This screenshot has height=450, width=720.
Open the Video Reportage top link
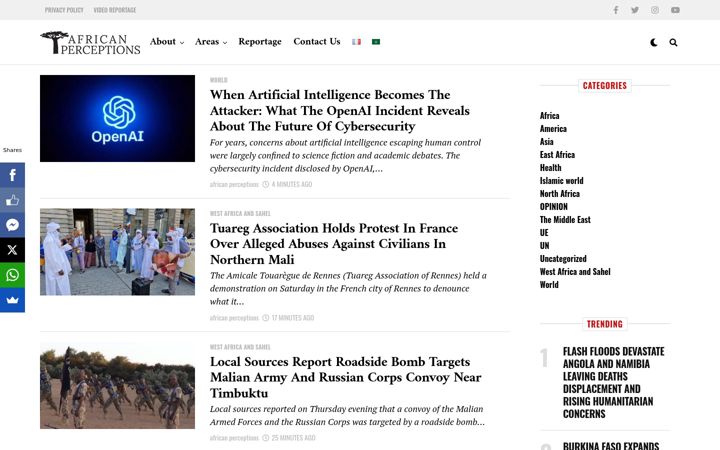pyautogui.click(x=115, y=10)
